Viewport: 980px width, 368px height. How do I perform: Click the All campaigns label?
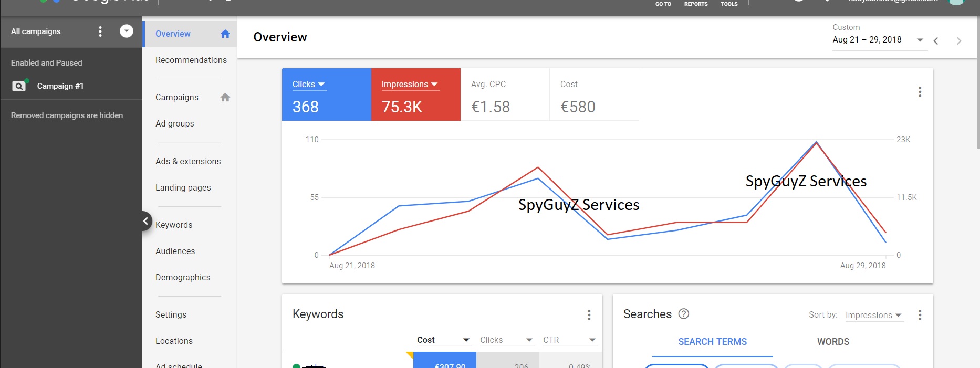tap(36, 31)
